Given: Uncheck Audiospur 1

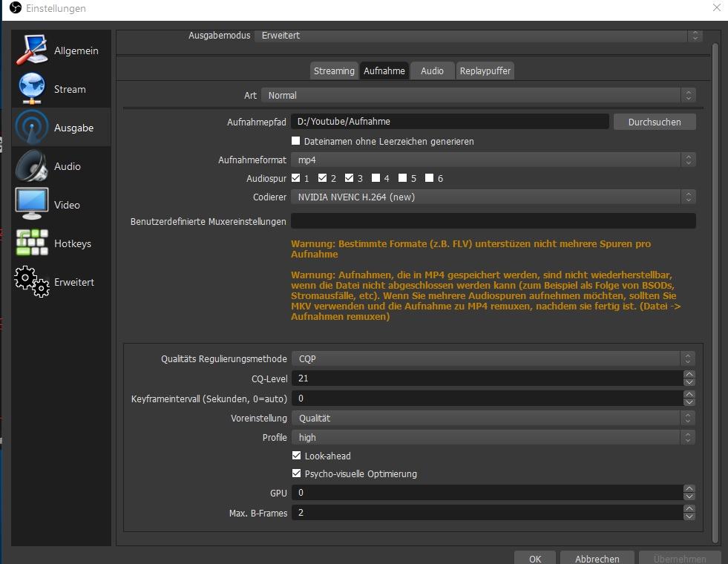Looking at the screenshot, I should pos(296,178).
